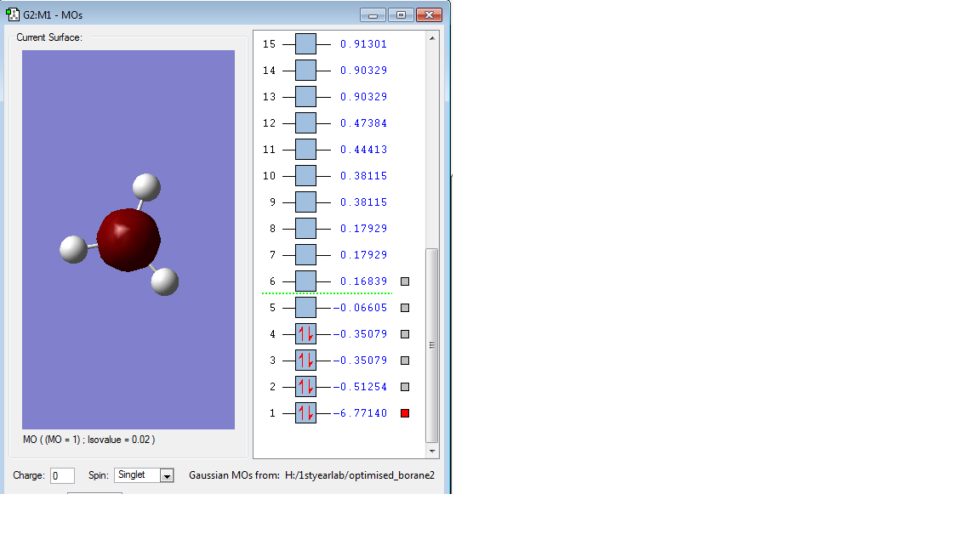Click orbital number 1 label
This screenshot has height=551, width=980.
[x=272, y=413]
